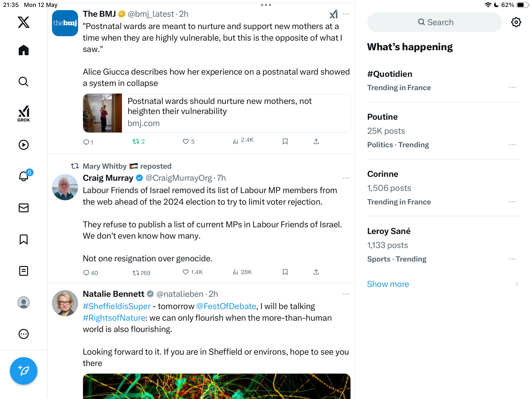Open the sidebar Explore search tab
Image resolution: width=532 pixels, height=399 pixels.
[x=24, y=82]
